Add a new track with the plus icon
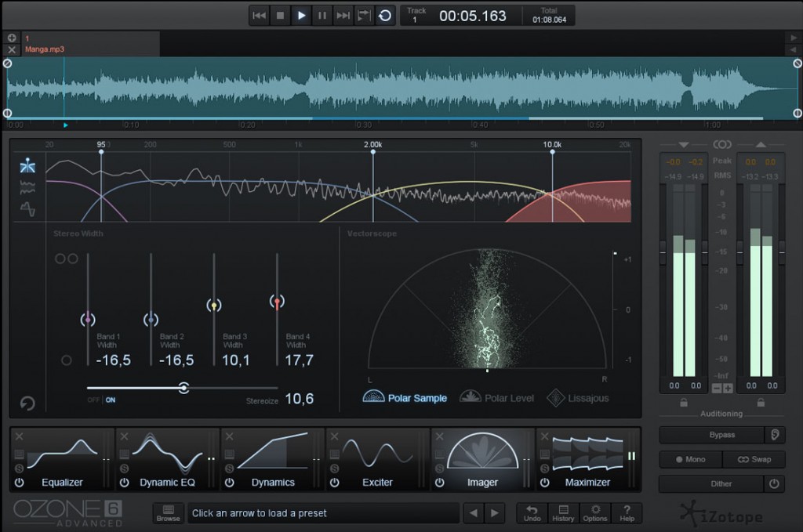Screen dimensions: 803x532 tap(12, 38)
